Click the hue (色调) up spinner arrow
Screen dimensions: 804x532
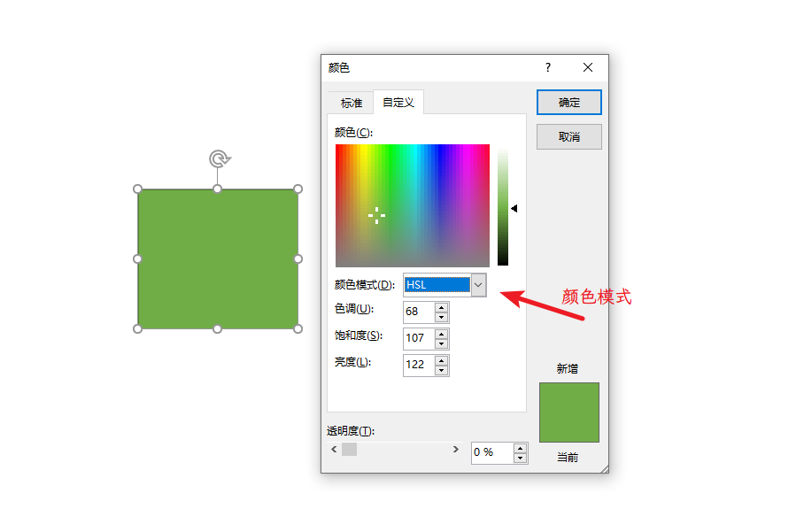[x=441, y=307]
